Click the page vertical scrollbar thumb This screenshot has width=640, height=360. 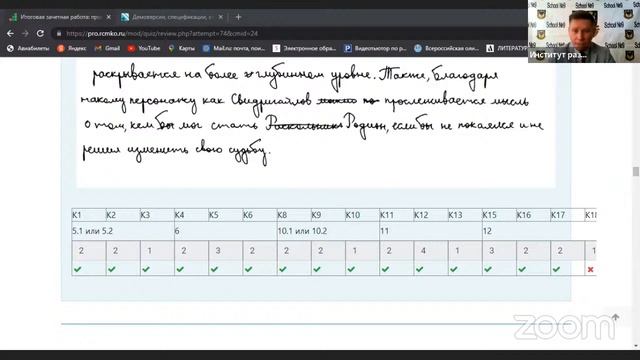[636, 171]
